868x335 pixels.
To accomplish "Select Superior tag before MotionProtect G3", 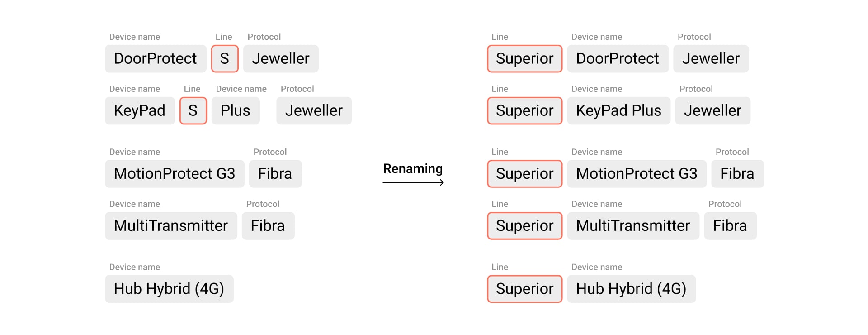I will point(524,174).
